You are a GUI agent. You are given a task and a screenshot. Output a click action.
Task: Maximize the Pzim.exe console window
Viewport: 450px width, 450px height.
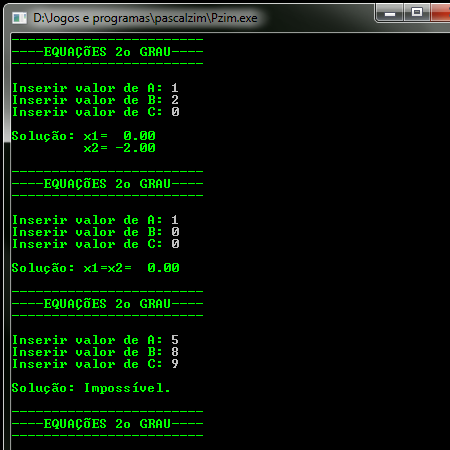coord(417,13)
